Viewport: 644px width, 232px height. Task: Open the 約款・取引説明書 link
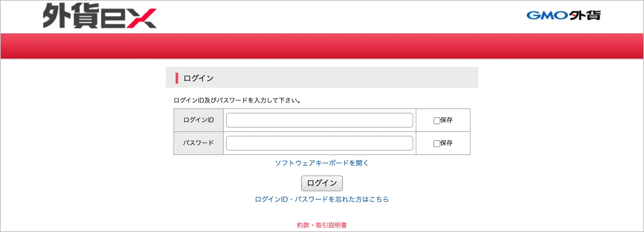tap(322, 225)
